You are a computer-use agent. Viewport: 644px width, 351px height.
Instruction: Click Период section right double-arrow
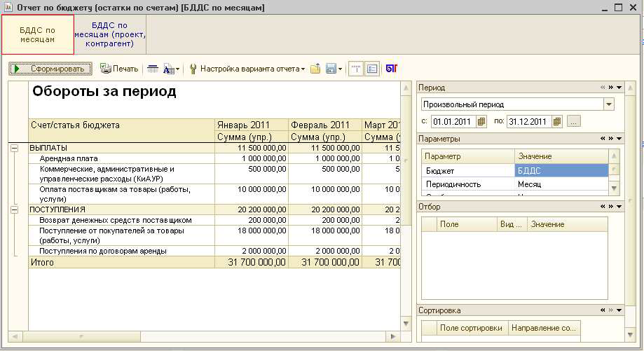click(x=611, y=88)
